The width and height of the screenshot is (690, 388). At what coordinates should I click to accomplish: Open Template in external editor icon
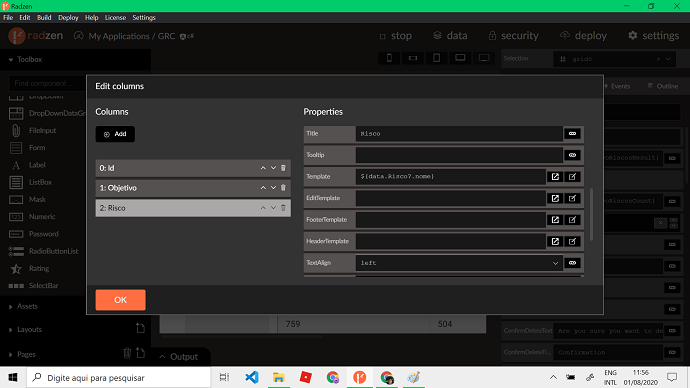click(x=555, y=177)
